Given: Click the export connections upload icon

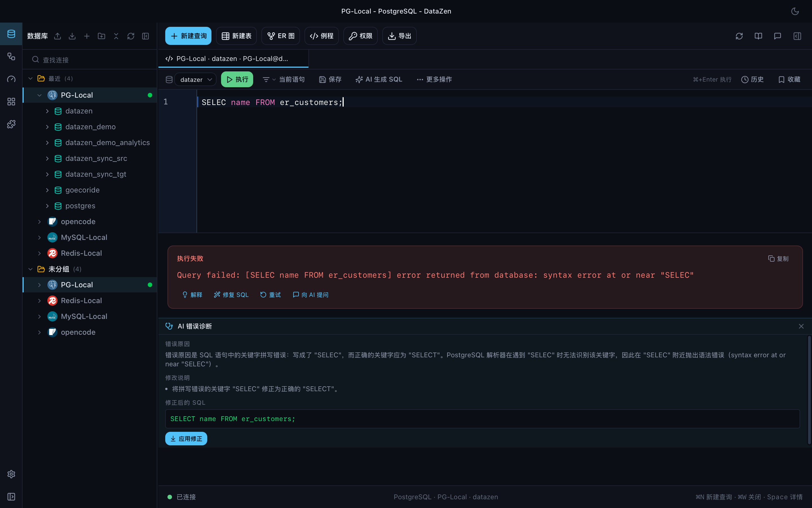Looking at the screenshot, I should (x=58, y=36).
